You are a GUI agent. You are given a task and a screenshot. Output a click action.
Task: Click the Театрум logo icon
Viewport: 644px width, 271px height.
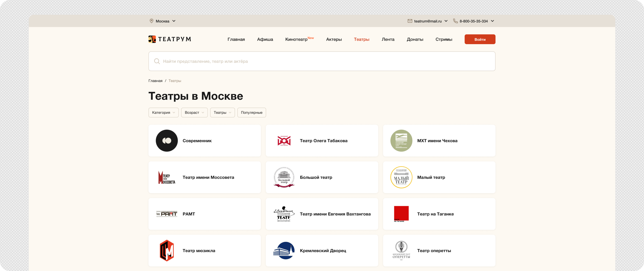tap(152, 39)
